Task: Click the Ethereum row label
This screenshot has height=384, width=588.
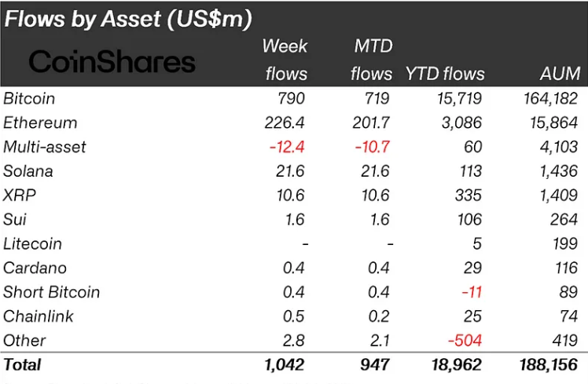Action: coord(40,123)
